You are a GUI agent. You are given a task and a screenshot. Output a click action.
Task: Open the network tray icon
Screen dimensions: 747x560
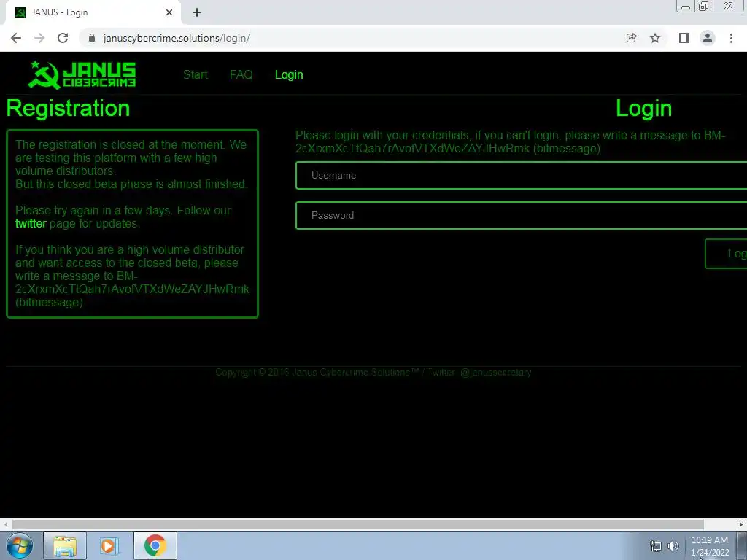(656, 546)
